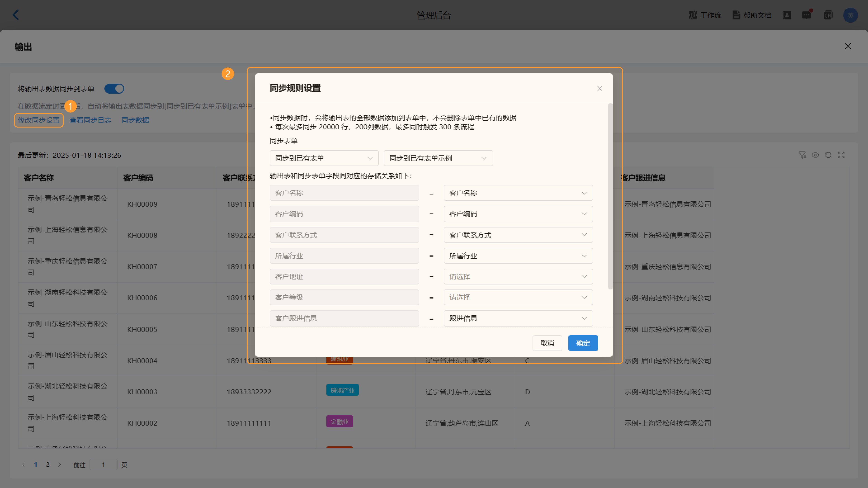Go to previous page arrow

click(23, 465)
